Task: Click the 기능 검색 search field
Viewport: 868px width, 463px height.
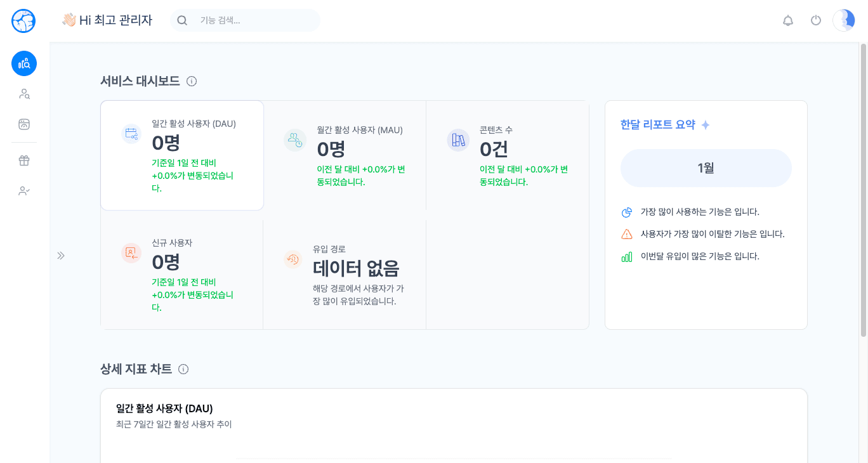Action: point(254,20)
